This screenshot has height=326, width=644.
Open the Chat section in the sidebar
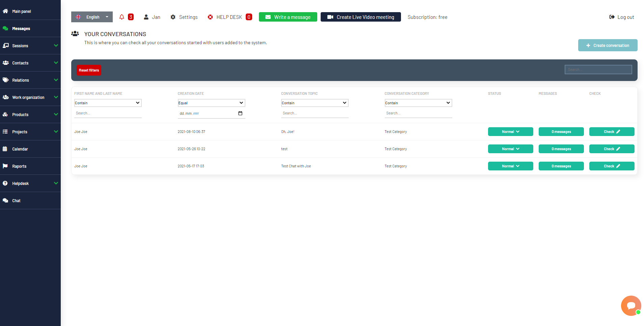pos(16,200)
